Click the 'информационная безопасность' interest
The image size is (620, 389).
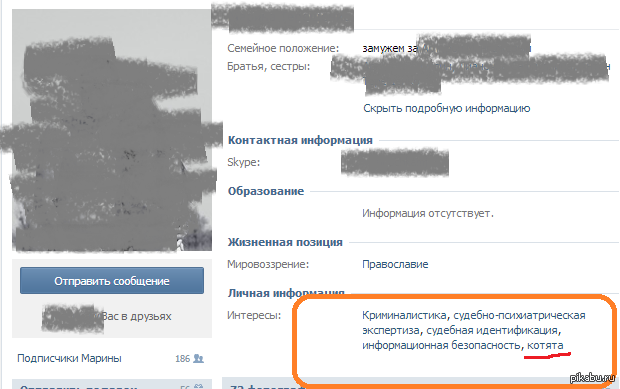pos(441,346)
